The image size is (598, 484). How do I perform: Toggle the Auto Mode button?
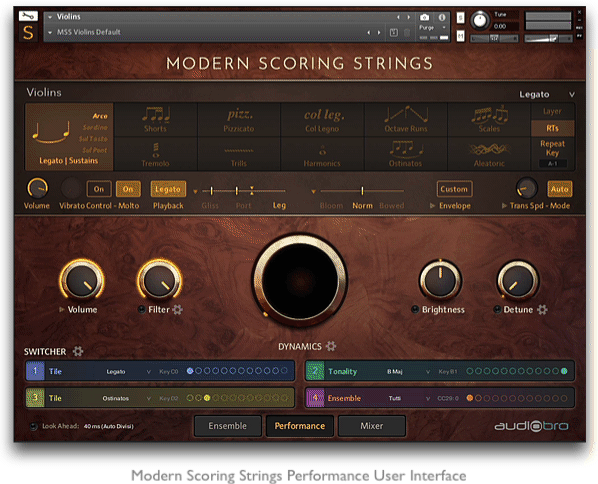pos(559,189)
